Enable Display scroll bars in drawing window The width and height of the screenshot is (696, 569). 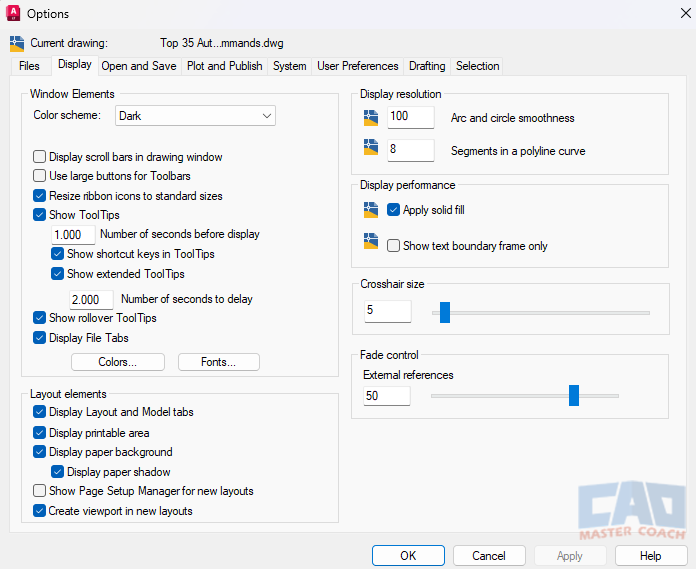tap(40, 157)
